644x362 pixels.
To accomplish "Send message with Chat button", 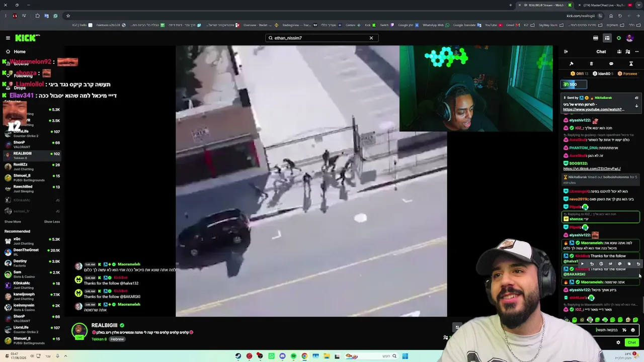I will coord(632,342).
